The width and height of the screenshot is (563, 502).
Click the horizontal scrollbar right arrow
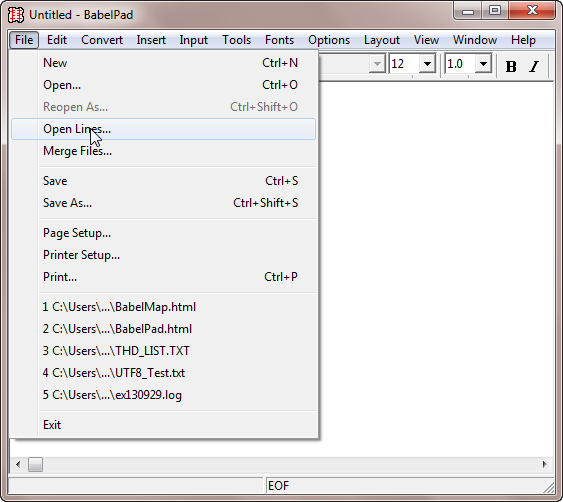click(545, 464)
